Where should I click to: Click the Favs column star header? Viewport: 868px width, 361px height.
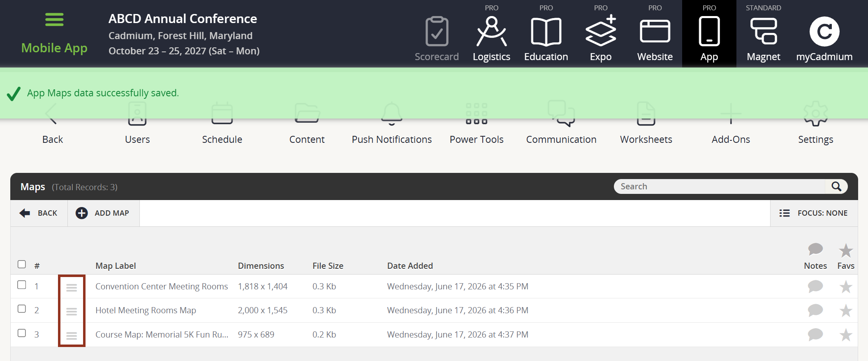click(x=846, y=250)
